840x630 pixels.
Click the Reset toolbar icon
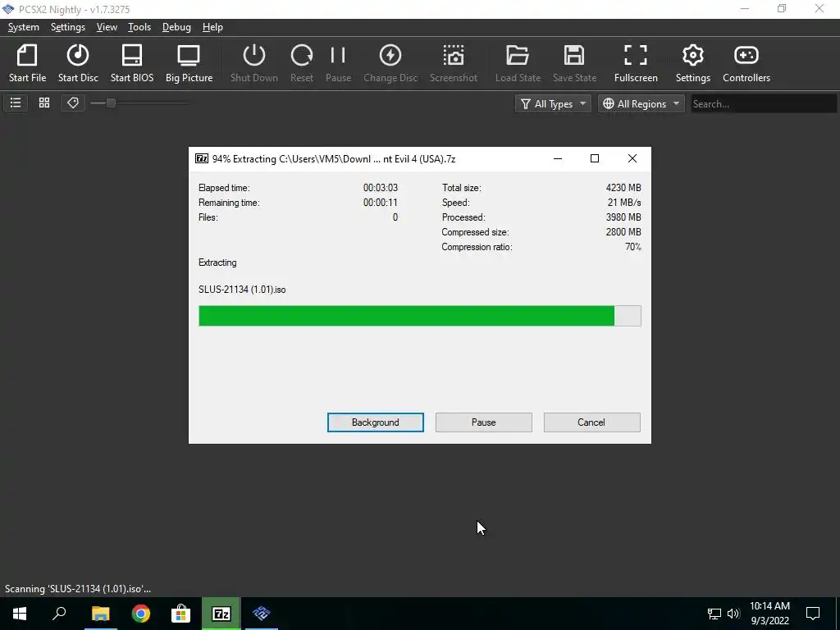pos(302,63)
